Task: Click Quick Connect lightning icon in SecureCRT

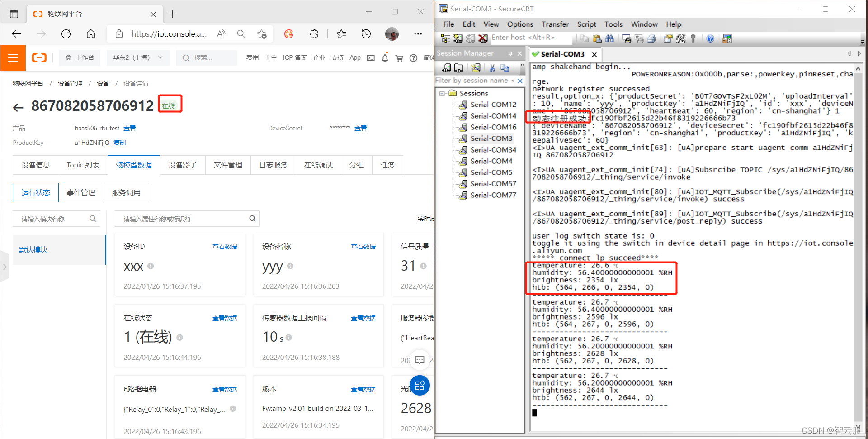Action: coord(458,38)
